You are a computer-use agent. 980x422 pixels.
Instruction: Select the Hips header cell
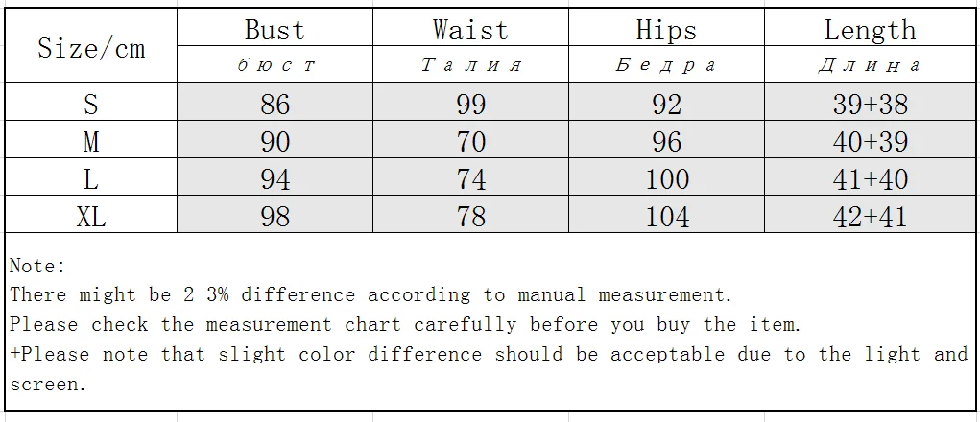(x=666, y=28)
